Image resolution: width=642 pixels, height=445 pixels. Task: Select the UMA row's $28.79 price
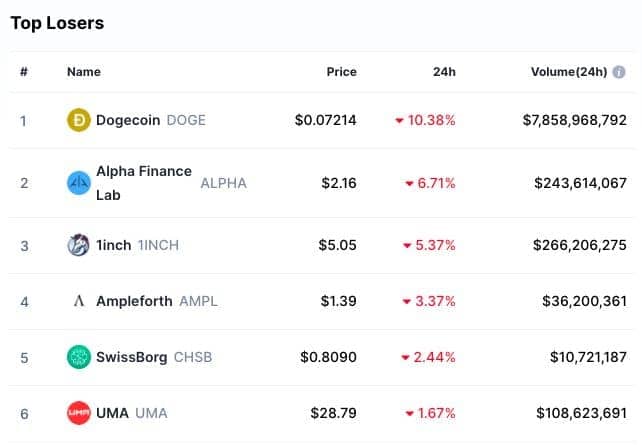pos(333,413)
